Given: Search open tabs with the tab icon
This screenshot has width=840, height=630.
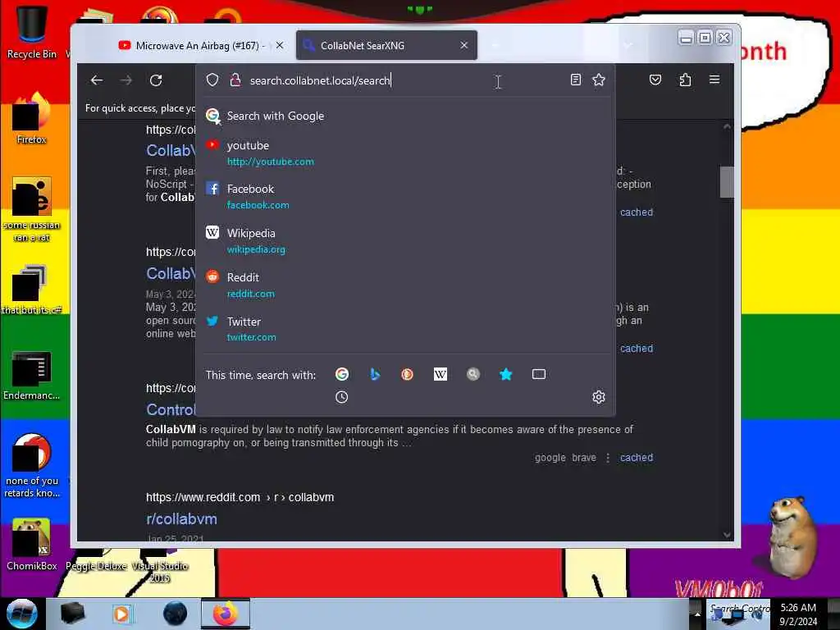Looking at the screenshot, I should [539, 374].
